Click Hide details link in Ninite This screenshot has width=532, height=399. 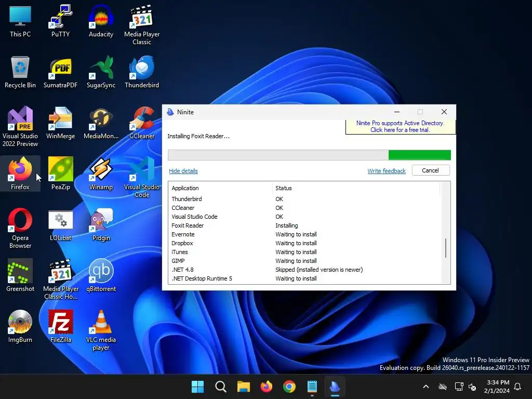coord(183,171)
